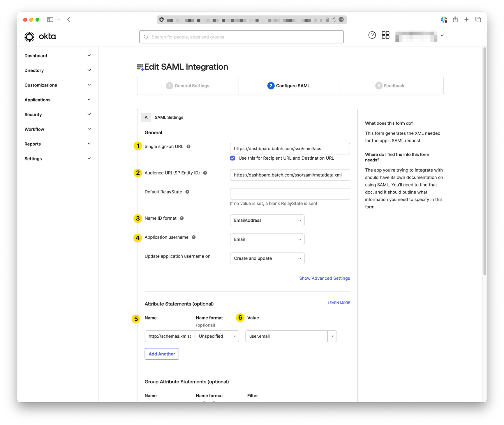Toggle the Safari sidebar icon
This screenshot has width=504, height=425.
[50, 20]
